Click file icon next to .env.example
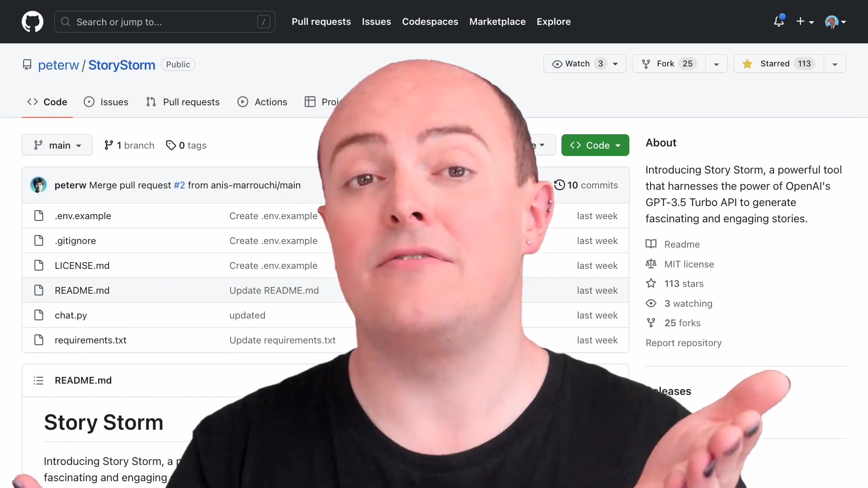The height and width of the screenshot is (488, 868). (39, 216)
